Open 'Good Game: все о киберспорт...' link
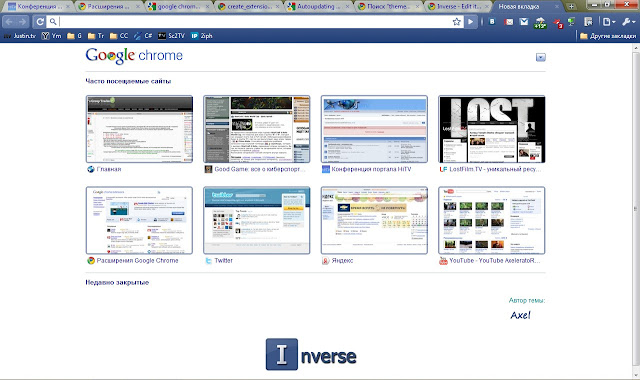 point(260,169)
